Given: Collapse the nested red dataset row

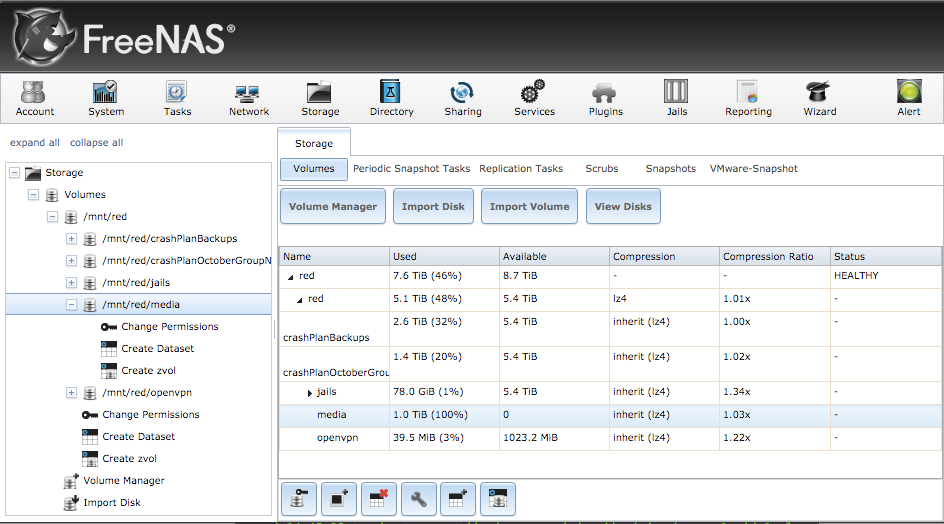Looking at the screenshot, I should [x=299, y=300].
